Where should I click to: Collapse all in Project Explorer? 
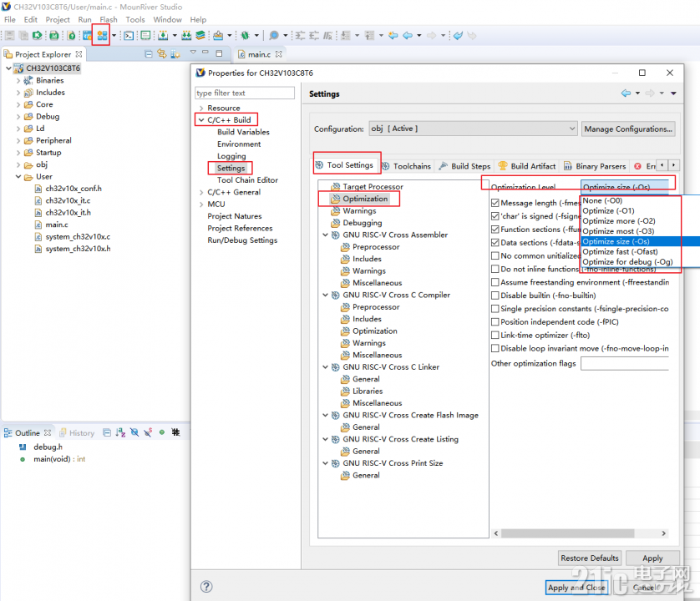[149, 54]
